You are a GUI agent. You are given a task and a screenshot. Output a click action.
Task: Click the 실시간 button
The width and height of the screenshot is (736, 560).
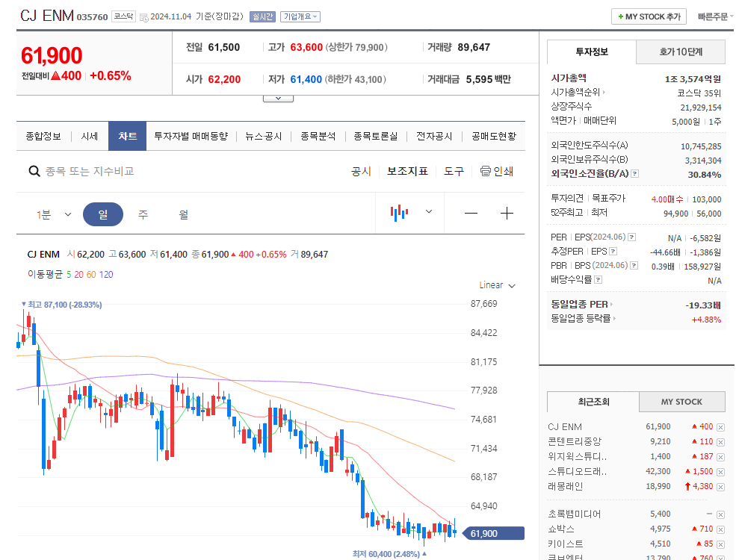tap(262, 17)
